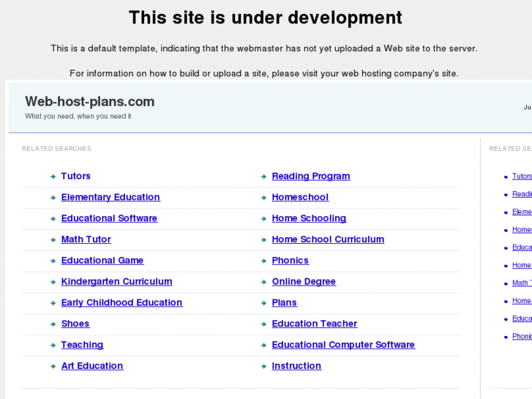The height and width of the screenshot is (399, 532).
Task: Open the Tutors related search link
Action: click(x=75, y=176)
